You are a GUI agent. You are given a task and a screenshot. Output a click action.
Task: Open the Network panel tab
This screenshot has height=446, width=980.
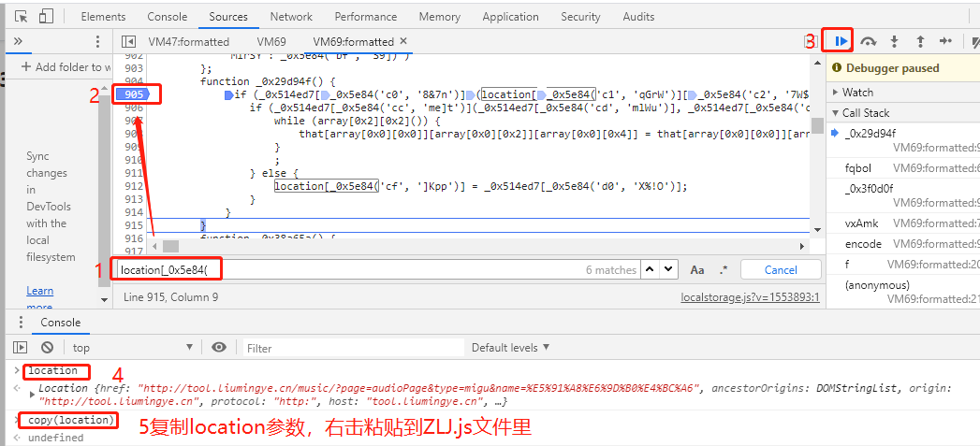point(291,17)
